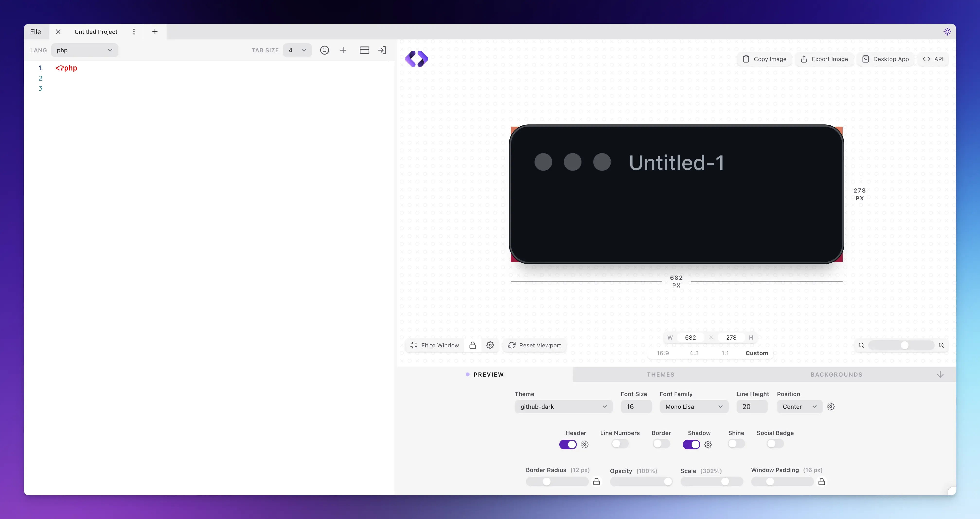Click the zoom in magnifier icon

tap(941, 345)
